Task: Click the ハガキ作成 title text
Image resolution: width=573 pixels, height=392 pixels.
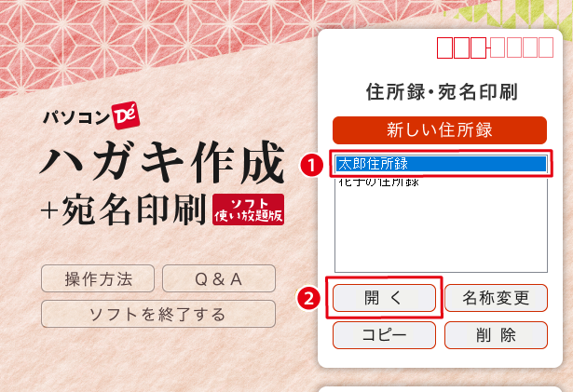Action: click(x=162, y=163)
